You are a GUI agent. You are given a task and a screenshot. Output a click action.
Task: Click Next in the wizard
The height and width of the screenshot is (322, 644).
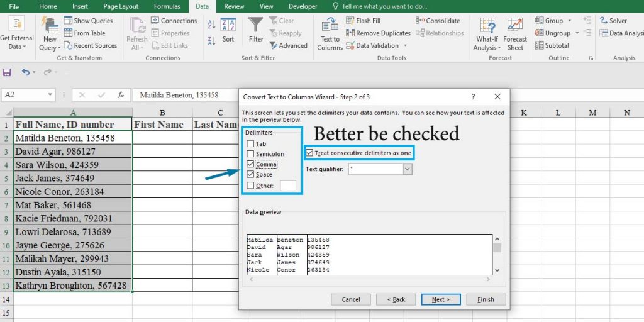[x=441, y=299]
